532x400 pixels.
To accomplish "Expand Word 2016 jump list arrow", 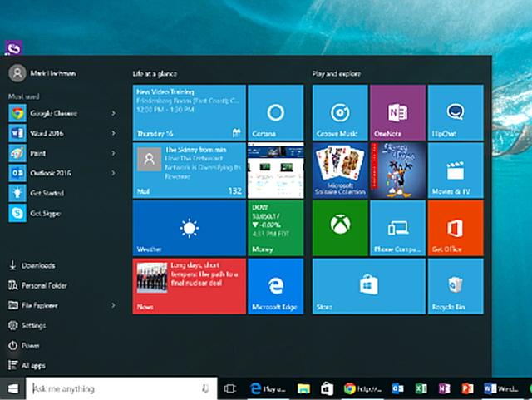I will coord(114,133).
